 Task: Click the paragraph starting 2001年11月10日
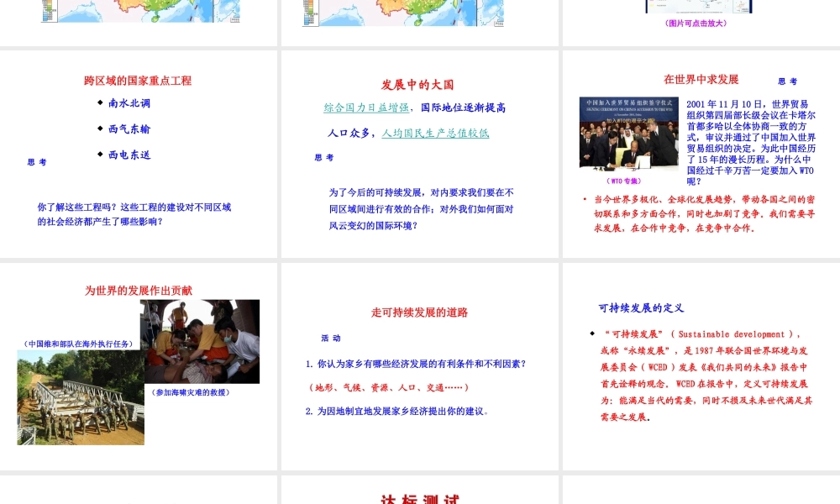(x=750, y=143)
